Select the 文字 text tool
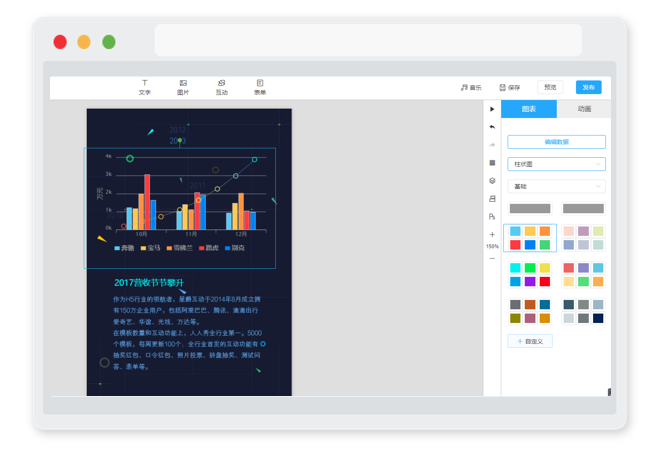This screenshot has height=460, width=660. tap(144, 87)
